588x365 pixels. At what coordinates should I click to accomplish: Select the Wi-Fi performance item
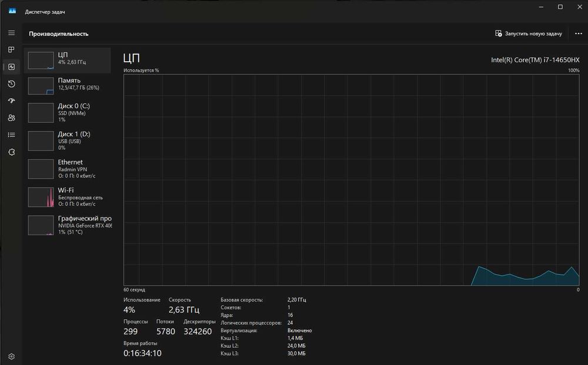(68, 197)
